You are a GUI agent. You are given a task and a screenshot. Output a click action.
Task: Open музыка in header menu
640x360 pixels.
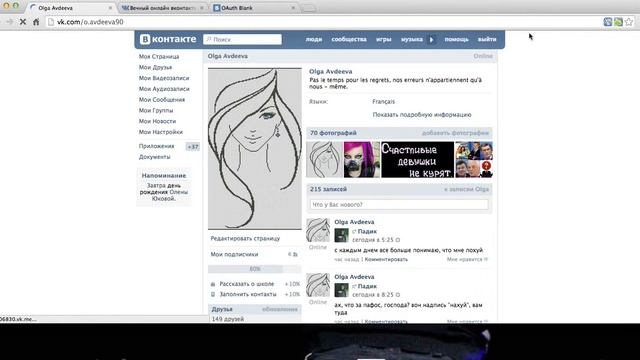point(411,40)
